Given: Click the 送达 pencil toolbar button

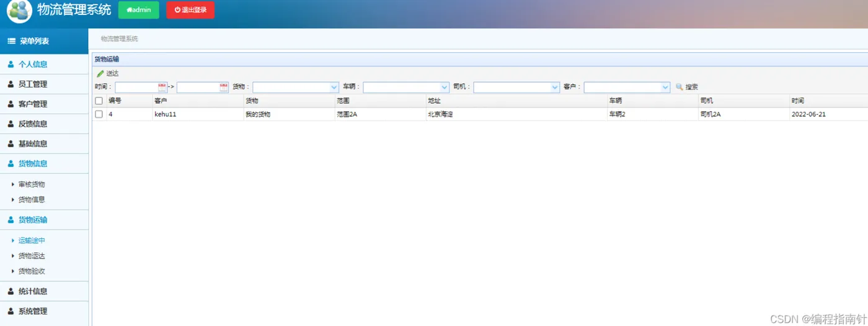Looking at the screenshot, I should point(108,73).
